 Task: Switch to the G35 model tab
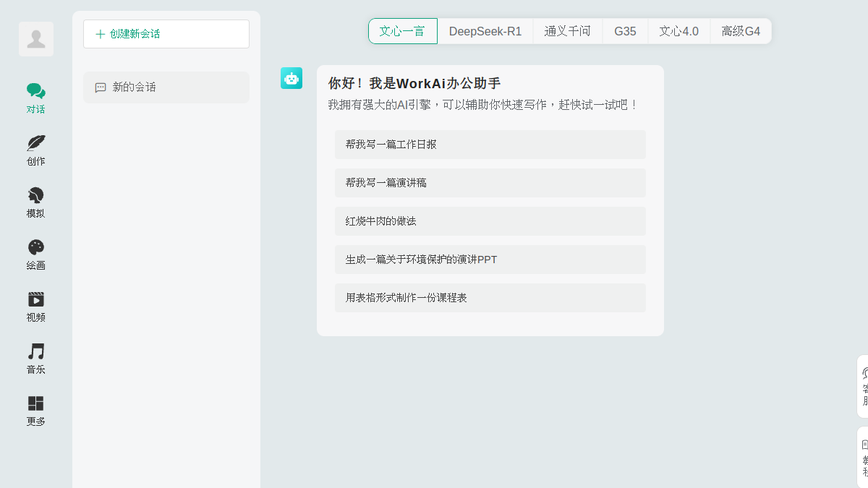tap(625, 31)
